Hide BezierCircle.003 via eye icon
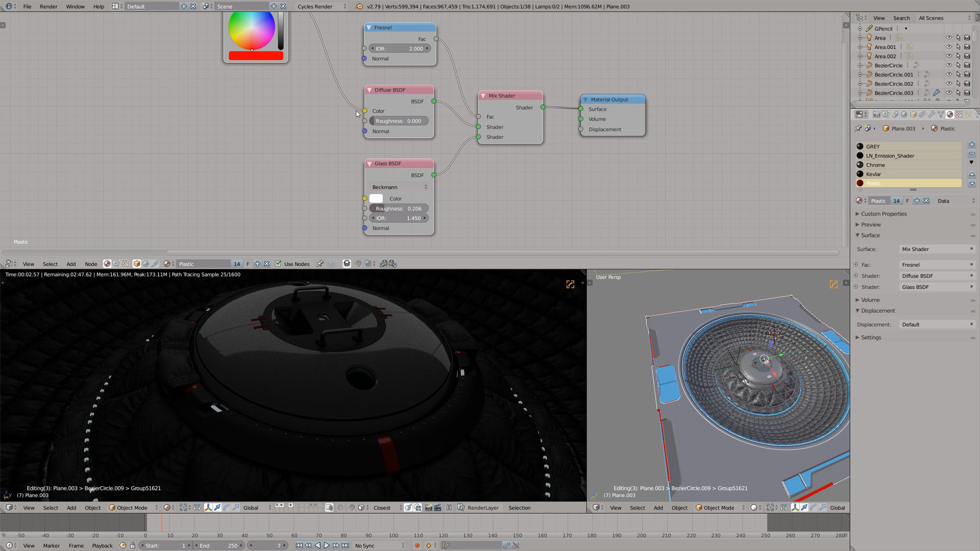The height and width of the screenshot is (551, 980). [949, 93]
